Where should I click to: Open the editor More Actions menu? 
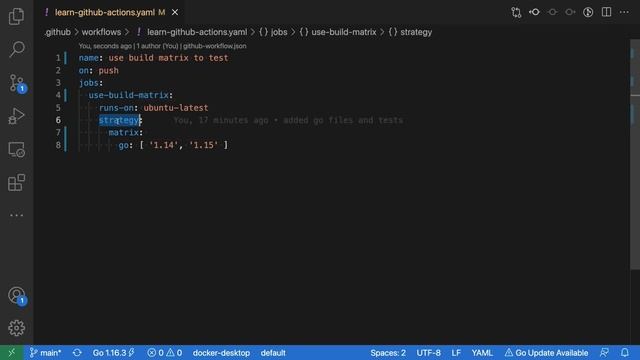click(x=624, y=12)
